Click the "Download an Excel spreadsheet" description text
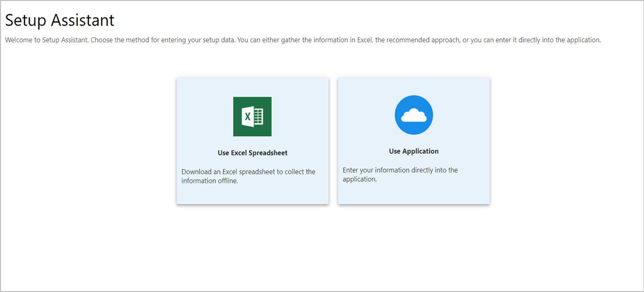Screen dimensions: 644x292 (248, 172)
